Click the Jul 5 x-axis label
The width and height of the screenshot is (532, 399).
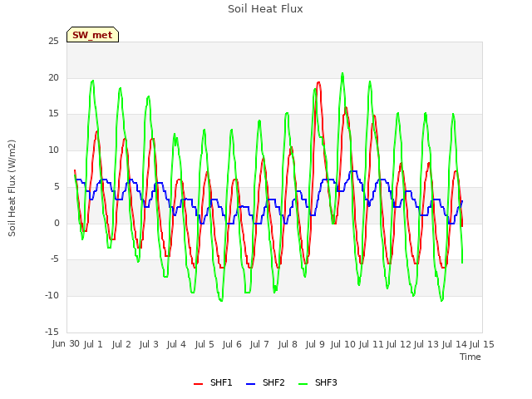204,344
